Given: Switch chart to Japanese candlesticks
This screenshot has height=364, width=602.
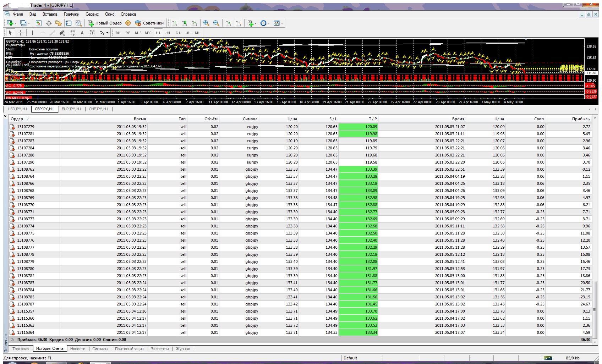Looking at the screenshot, I should pyautogui.click(x=185, y=23).
